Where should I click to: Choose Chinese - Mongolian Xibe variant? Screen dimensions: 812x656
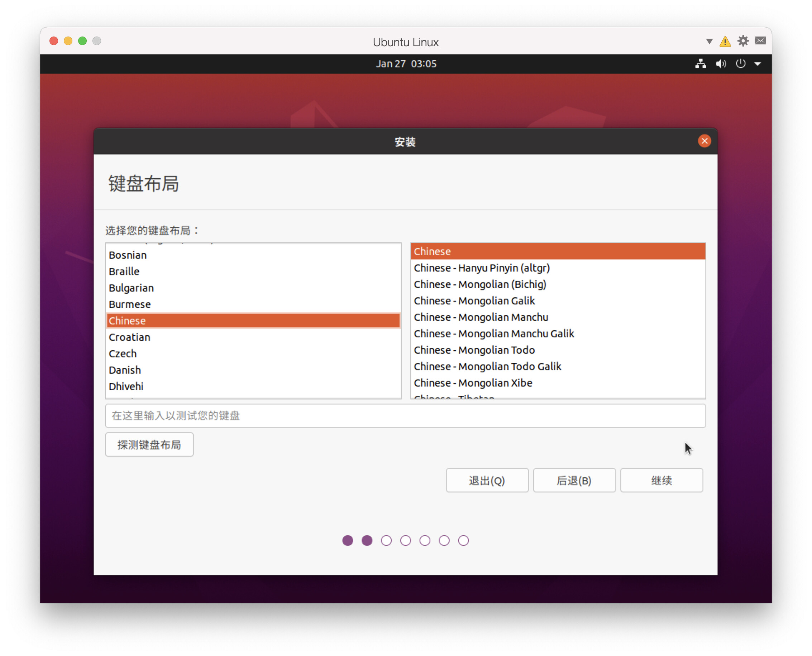pyautogui.click(x=558, y=383)
